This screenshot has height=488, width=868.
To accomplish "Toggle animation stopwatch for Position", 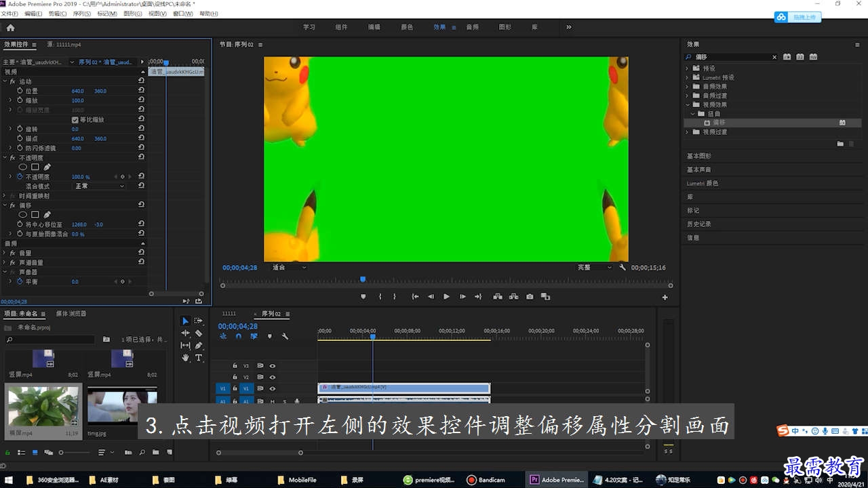I will point(20,90).
